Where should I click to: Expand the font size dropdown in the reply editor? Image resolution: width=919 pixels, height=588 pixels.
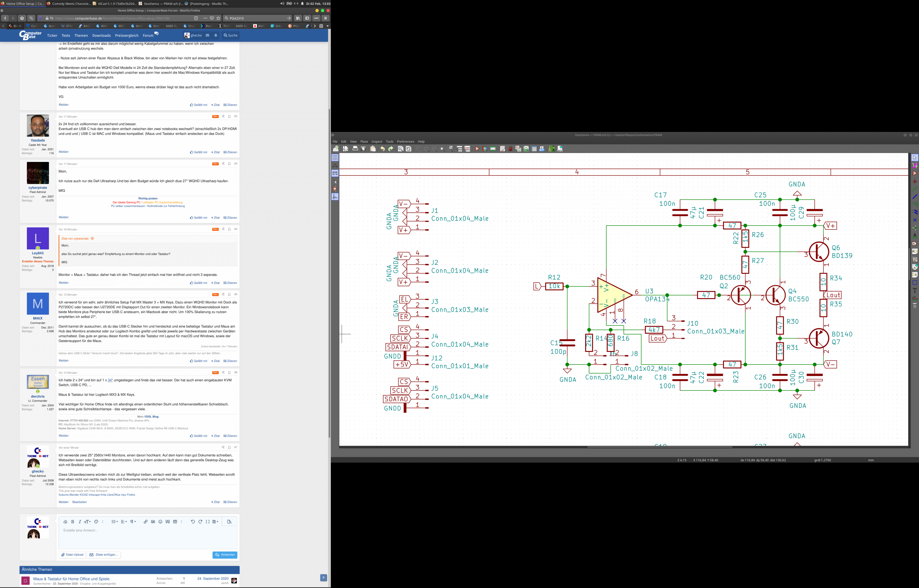click(87, 521)
